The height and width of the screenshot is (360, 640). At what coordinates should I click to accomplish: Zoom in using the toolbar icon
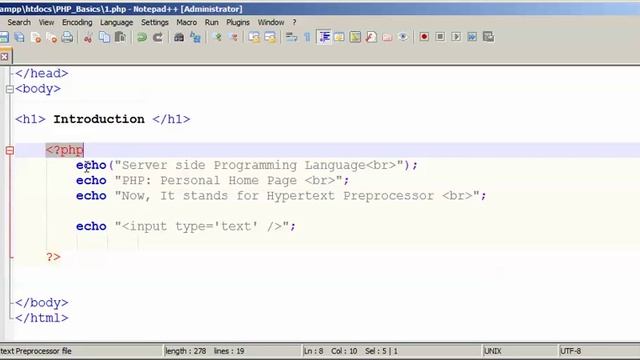(x=218, y=37)
